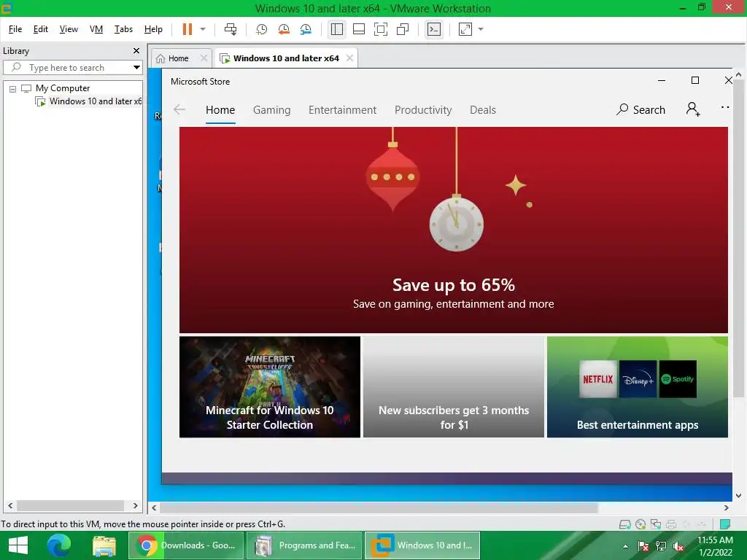Toggle the library sidebar view
Screen dimensions: 747x560
[x=337, y=29]
